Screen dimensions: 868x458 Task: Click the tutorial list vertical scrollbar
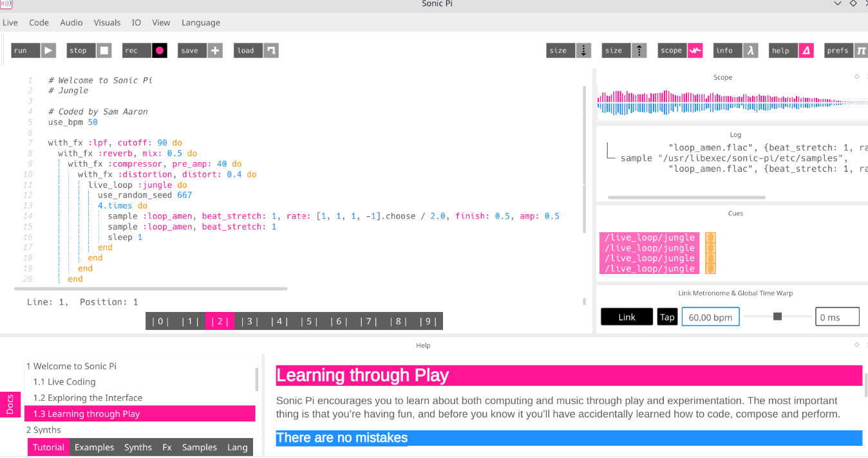click(x=257, y=380)
